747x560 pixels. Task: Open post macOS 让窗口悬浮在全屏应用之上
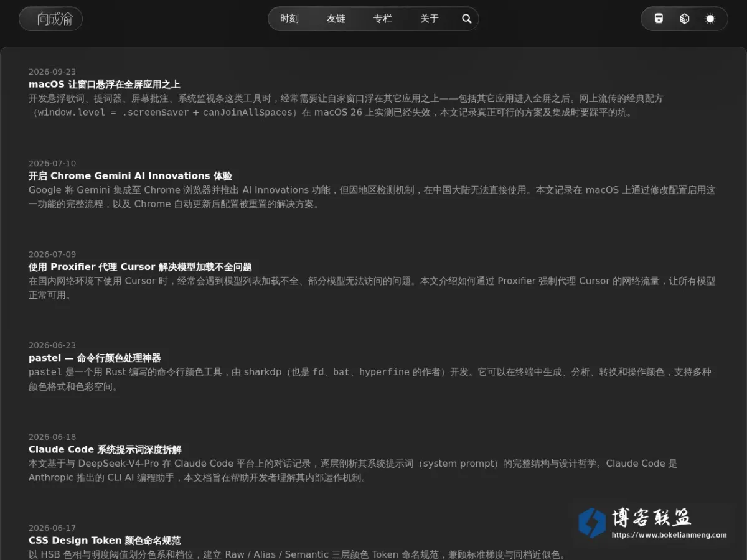point(105,84)
